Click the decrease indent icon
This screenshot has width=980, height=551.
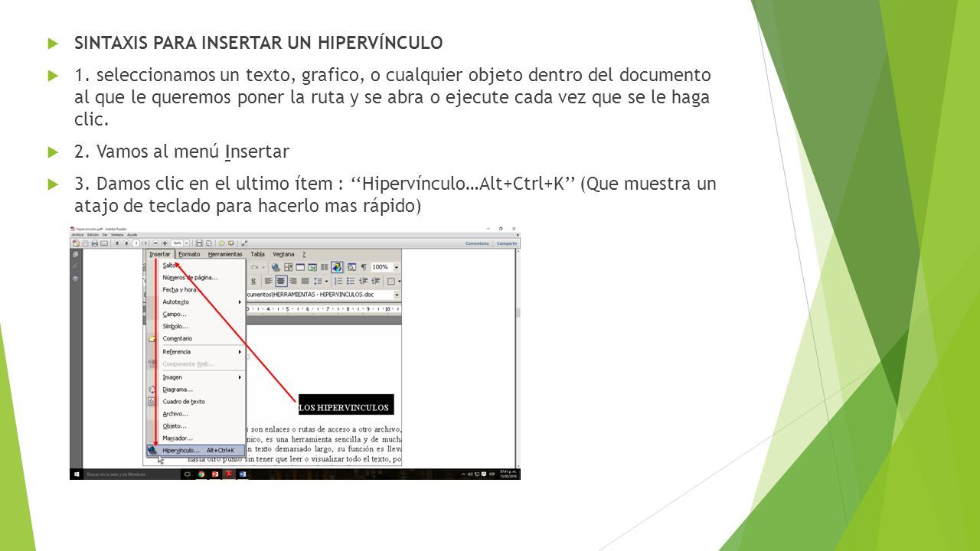click(x=363, y=281)
